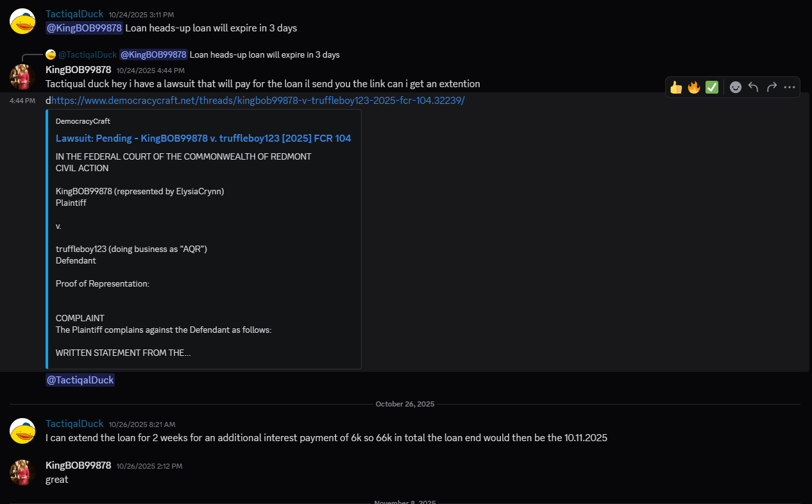Forward KingBOB99878's message

click(x=771, y=87)
